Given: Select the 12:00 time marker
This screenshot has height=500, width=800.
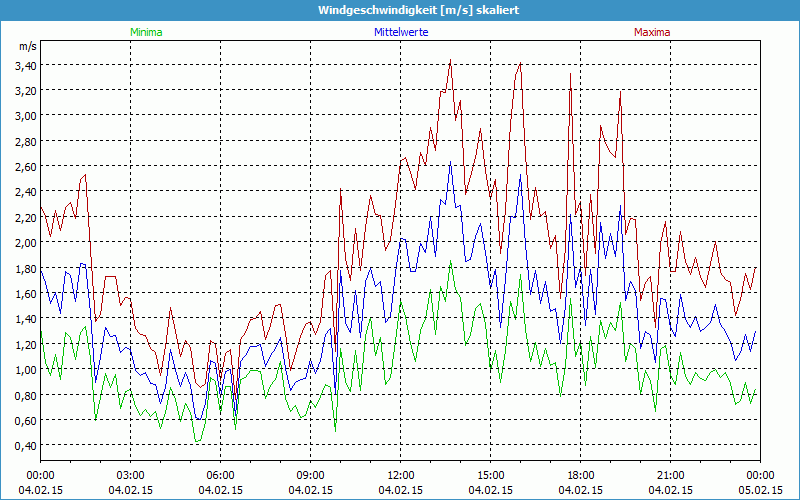Looking at the screenshot, I should point(400,475).
